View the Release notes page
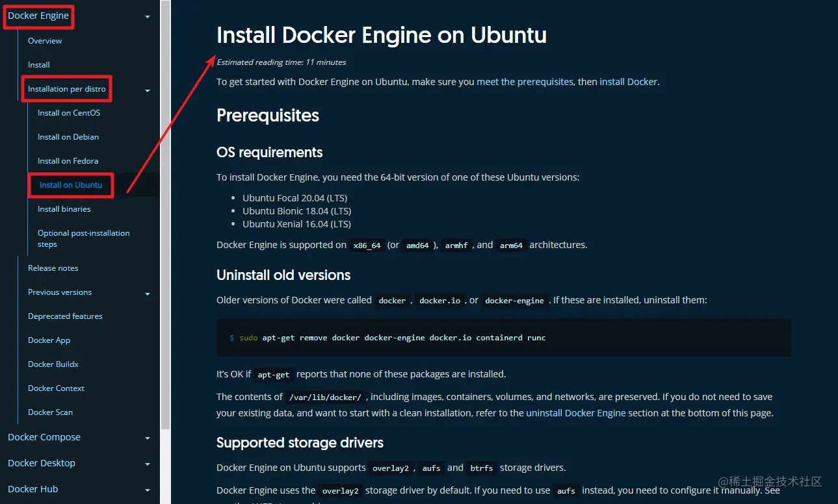Viewport: 838px width, 504px height. tap(53, 268)
